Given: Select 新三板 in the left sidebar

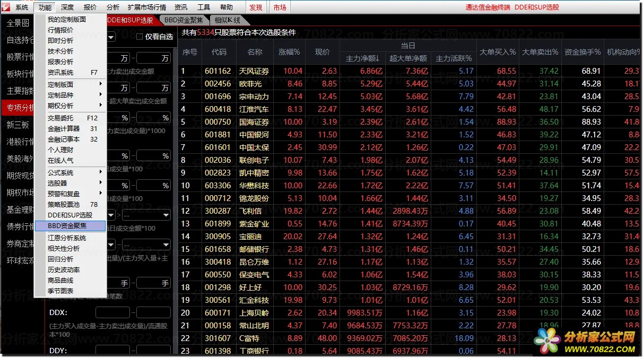Looking at the screenshot, I should click(18, 125).
